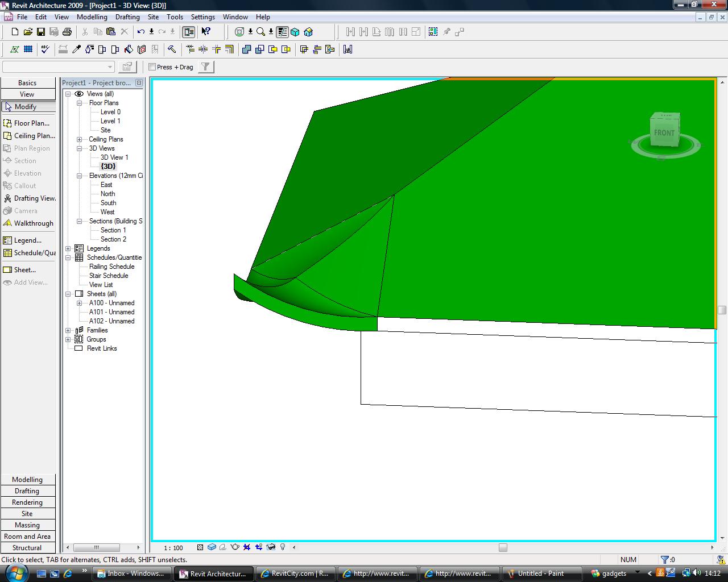This screenshot has width=728, height=582.
Task: Enable the Press + Drag checkbox
Action: (x=152, y=67)
